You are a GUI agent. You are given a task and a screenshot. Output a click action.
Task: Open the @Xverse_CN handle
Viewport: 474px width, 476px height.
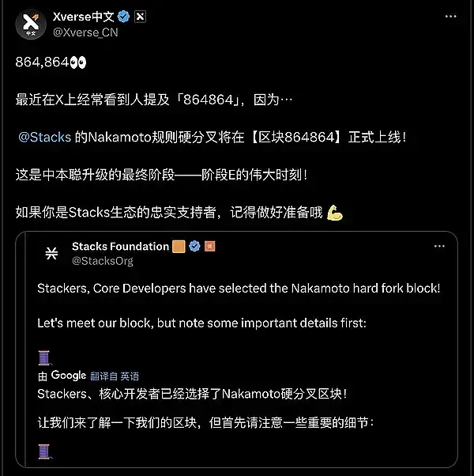tap(85, 32)
